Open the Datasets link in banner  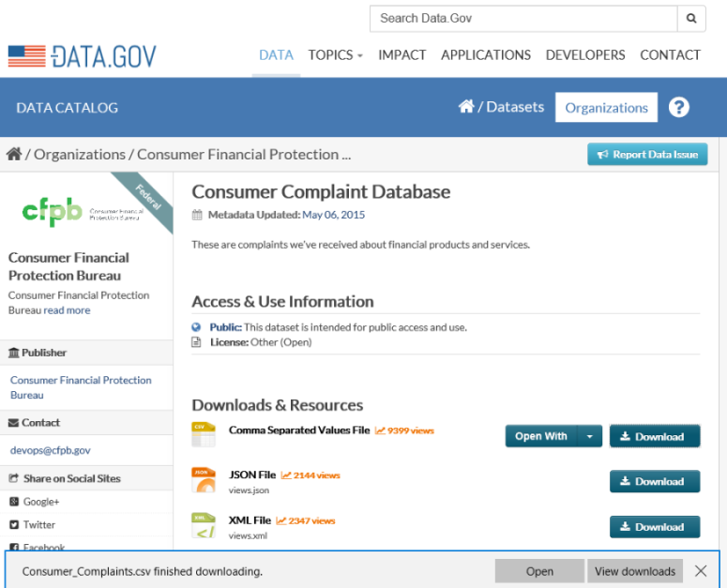pos(515,107)
